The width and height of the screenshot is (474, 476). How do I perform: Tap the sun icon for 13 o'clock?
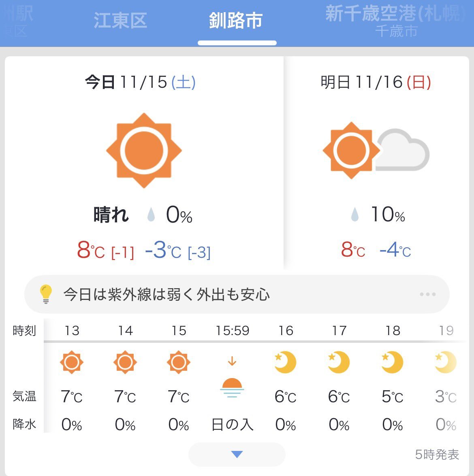[x=72, y=362]
